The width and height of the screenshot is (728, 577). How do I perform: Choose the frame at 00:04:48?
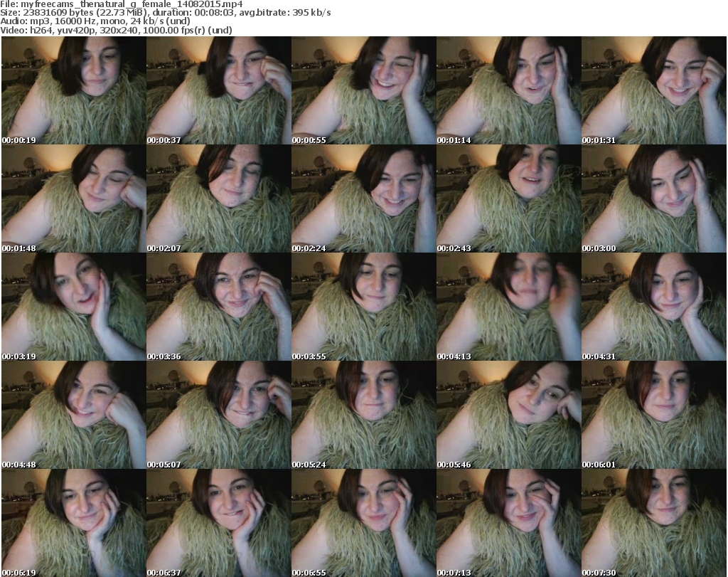point(74,415)
